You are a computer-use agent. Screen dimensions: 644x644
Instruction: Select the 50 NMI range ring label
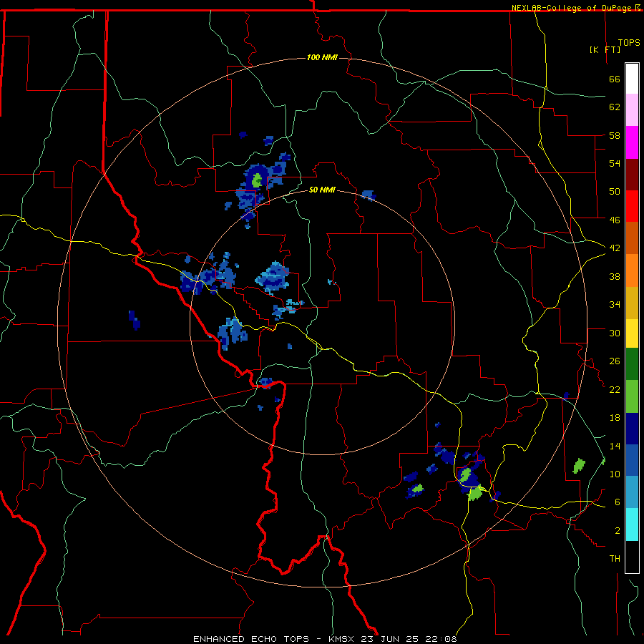[322, 190]
